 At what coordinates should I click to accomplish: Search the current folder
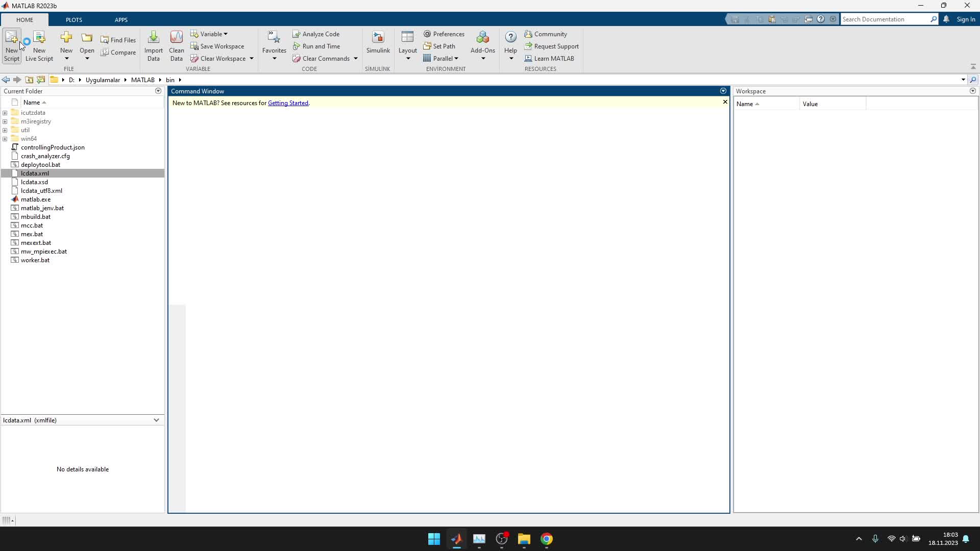click(x=973, y=80)
